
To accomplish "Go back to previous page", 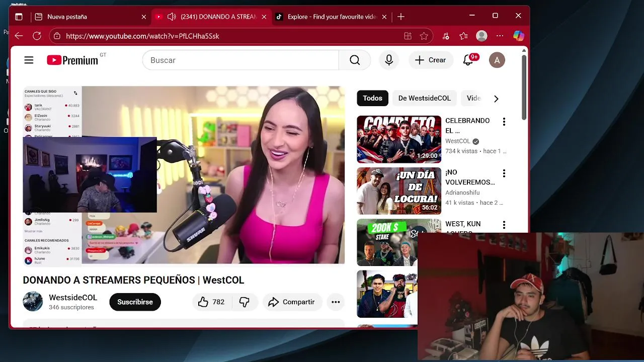I will [x=19, y=36].
